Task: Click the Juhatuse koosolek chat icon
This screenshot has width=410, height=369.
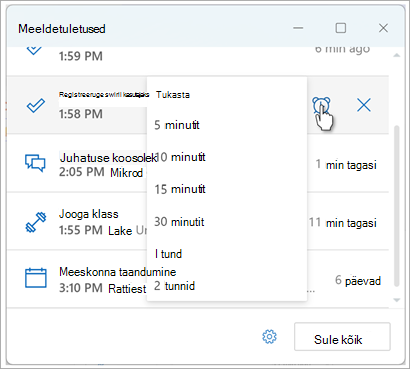Action: (x=35, y=163)
